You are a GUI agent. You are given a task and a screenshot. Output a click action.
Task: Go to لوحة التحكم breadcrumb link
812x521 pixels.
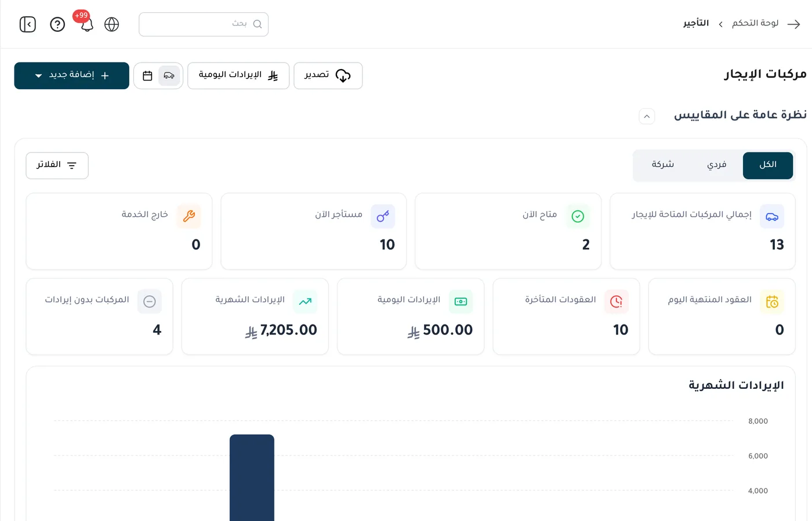(755, 23)
